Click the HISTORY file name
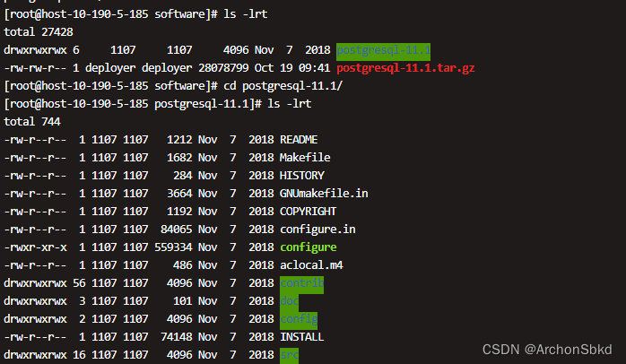The width and height of the screenshot is (626, 364). pos(302,176)
